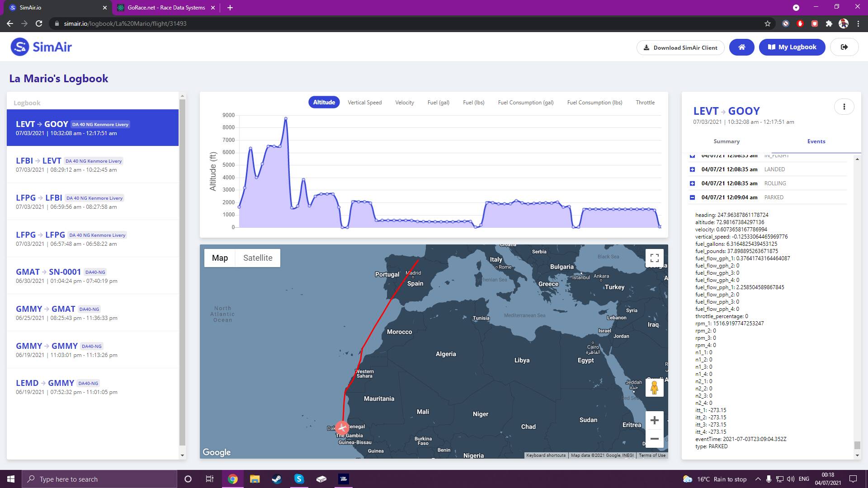Click the Street View pegman icon
The width and height of the screenshot is (868, 488).
654,388
